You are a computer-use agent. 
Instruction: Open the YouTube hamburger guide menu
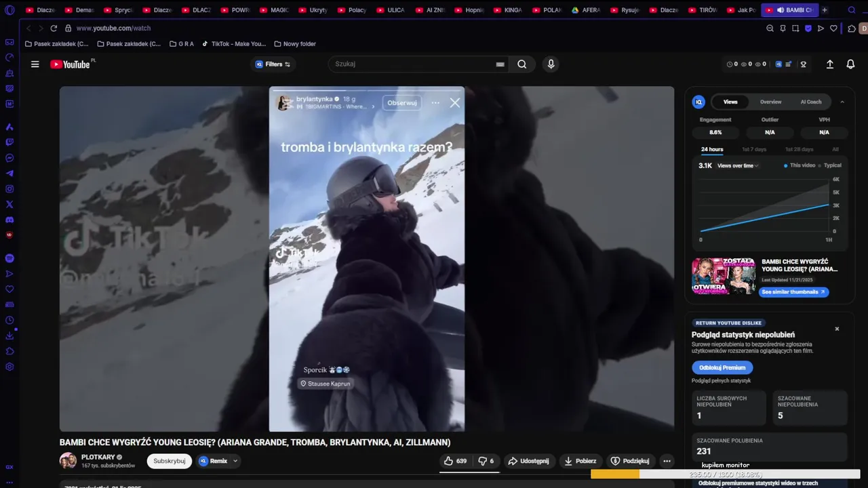click(35, 64)
